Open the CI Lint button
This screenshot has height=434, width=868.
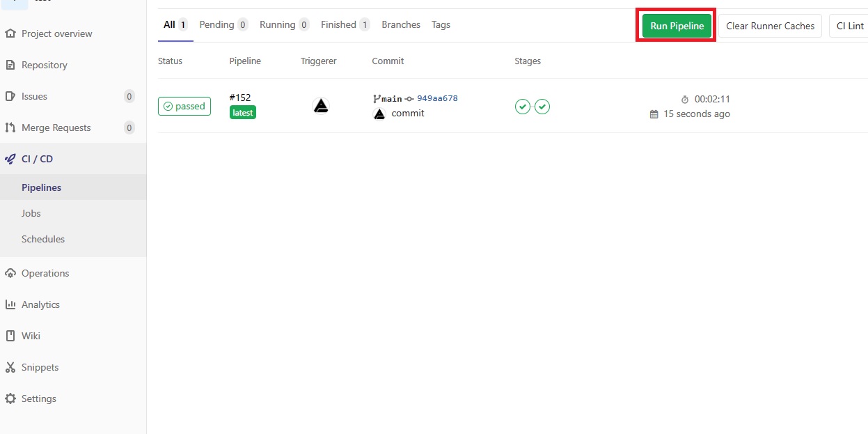pos(849,26)
